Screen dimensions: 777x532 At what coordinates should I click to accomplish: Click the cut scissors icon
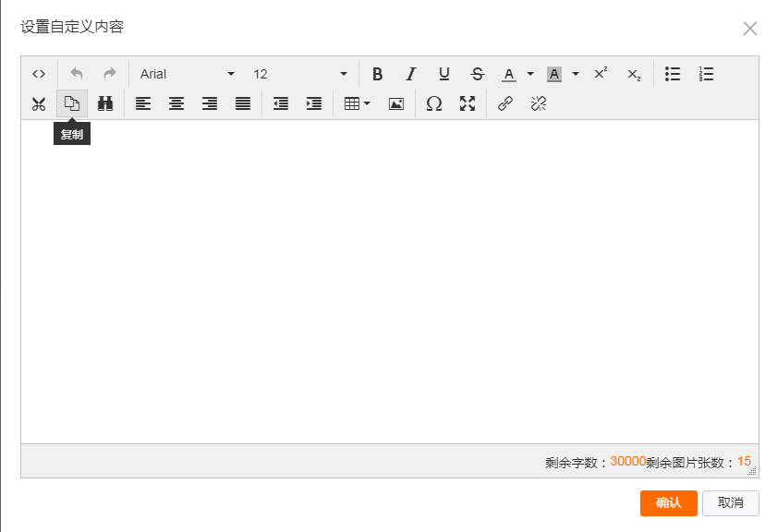tap(39, 104)
